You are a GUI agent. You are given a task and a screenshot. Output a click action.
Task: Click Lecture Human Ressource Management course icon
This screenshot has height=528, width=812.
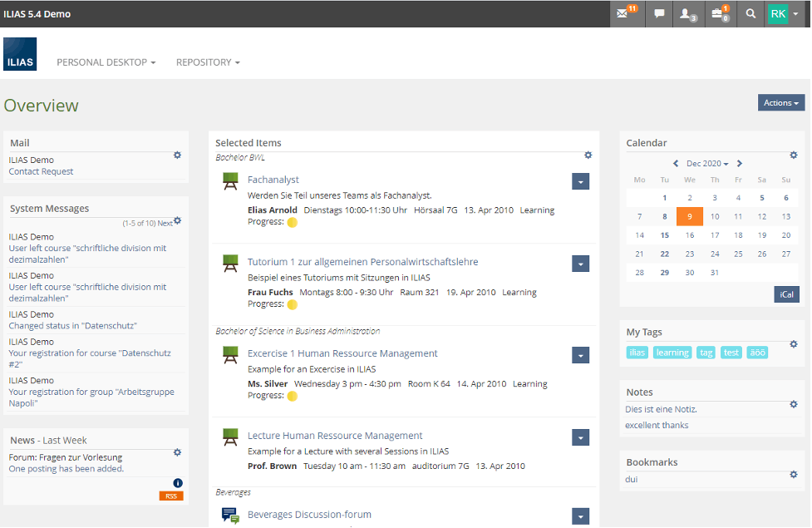tap(230, 437)
